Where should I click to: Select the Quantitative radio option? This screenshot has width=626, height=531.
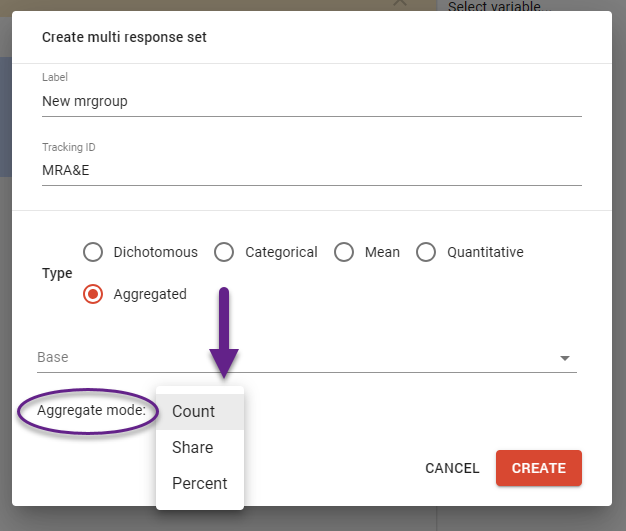426,252
